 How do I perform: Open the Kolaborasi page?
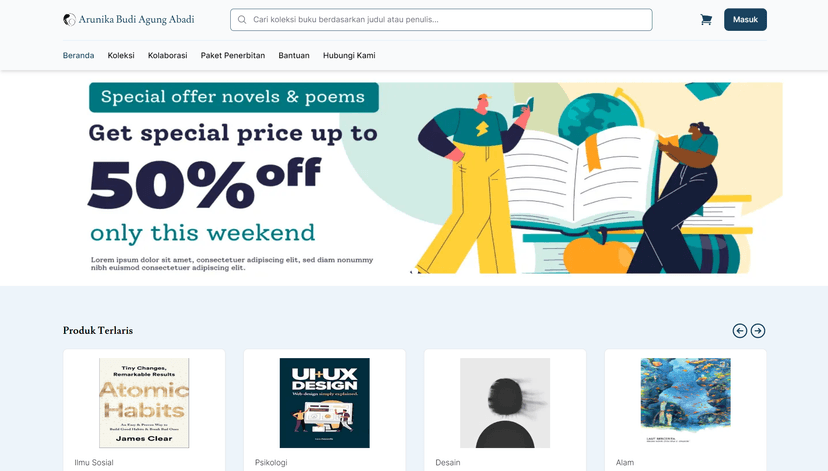click(x=167, y=56)
